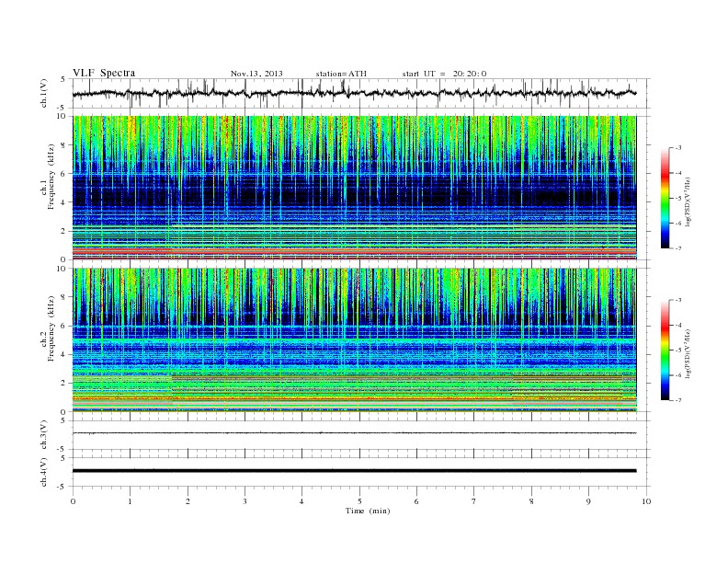
Task: Click the ch.1 spectrogram panel
Action: click(354, 188)
